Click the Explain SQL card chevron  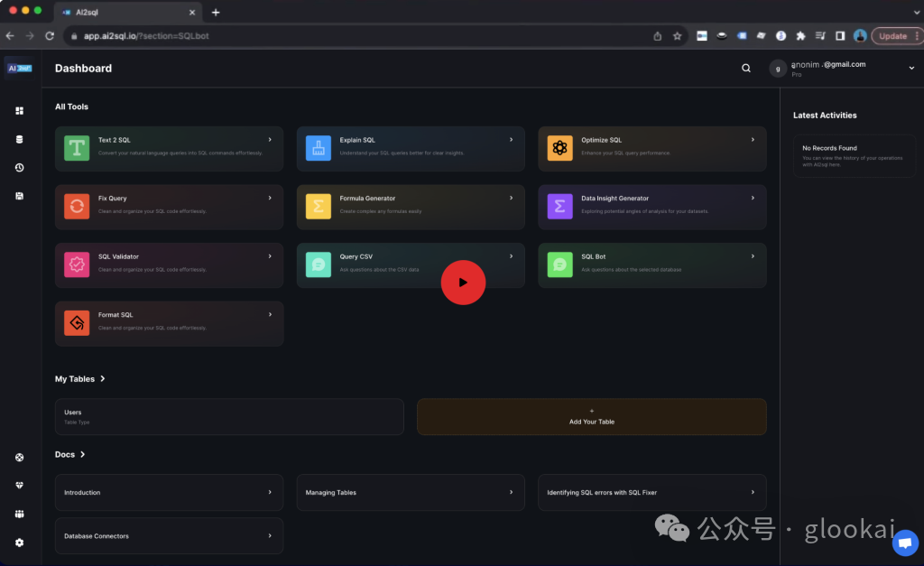point(511,140)
